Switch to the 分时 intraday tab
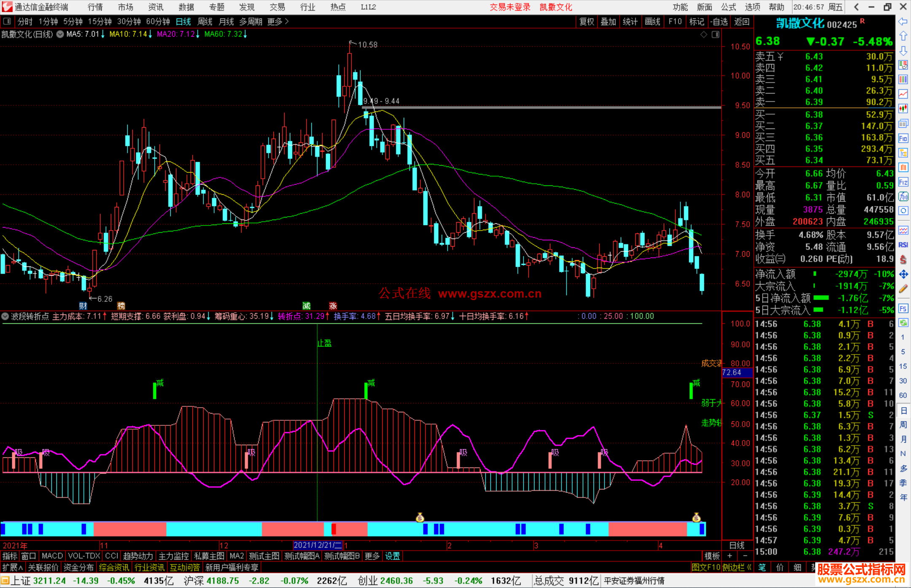Image resolution: width=911 pixels, height=588 pixels. coord(25,21)
